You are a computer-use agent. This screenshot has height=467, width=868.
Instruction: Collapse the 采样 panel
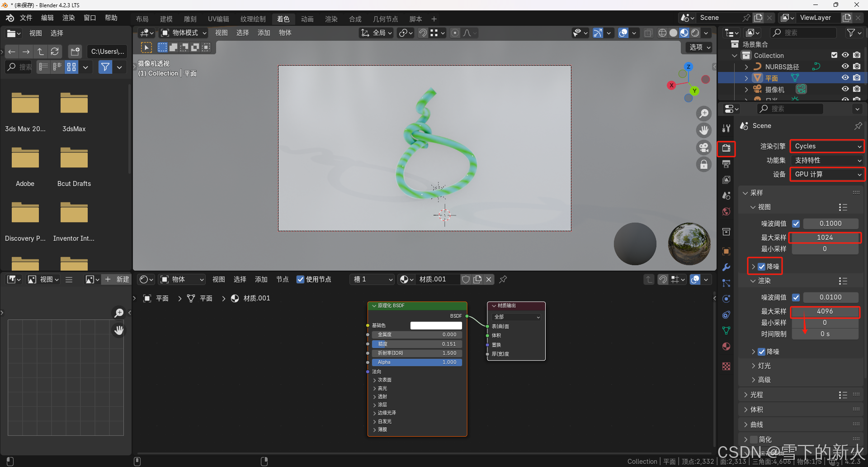coord(756,193)
